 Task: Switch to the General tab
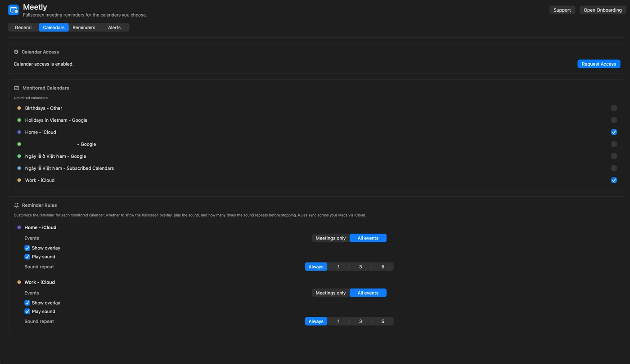[23, 27]
